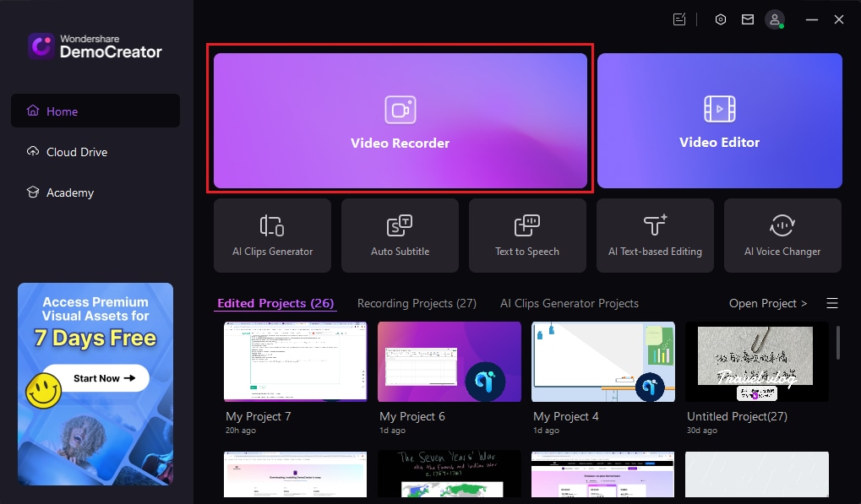Click the Cloud Drive upload icon

coord(33,151)
